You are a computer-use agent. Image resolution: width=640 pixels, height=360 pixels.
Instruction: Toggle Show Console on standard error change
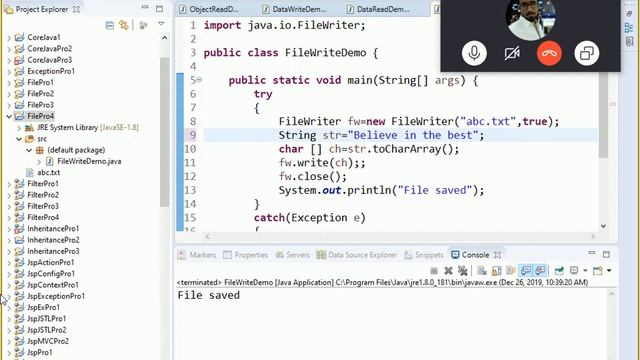[x=540, y=271]
